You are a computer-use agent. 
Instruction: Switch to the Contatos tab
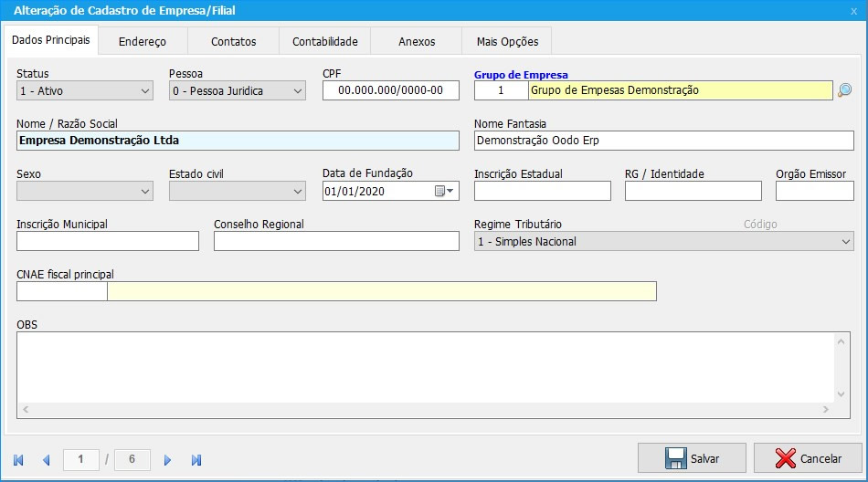(x=234, y=41)
